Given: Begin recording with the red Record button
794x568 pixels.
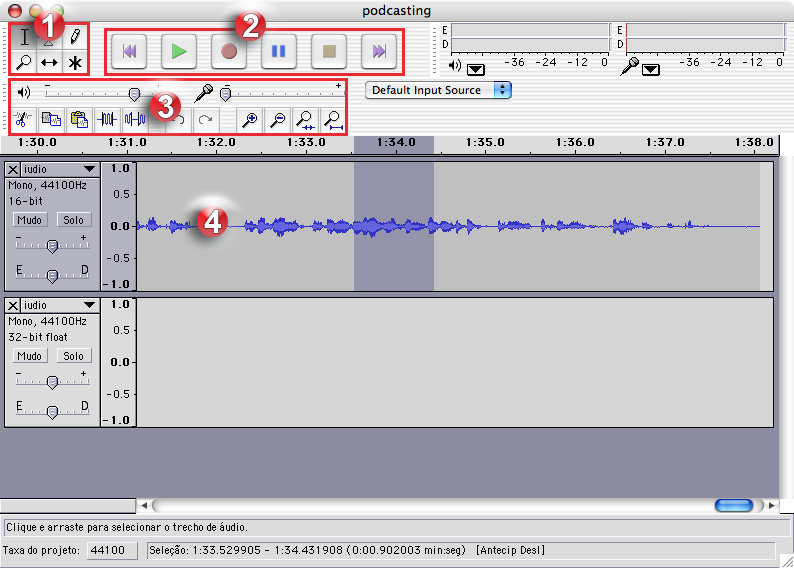Looking at the screenshot, I should (x=229, y=51).
